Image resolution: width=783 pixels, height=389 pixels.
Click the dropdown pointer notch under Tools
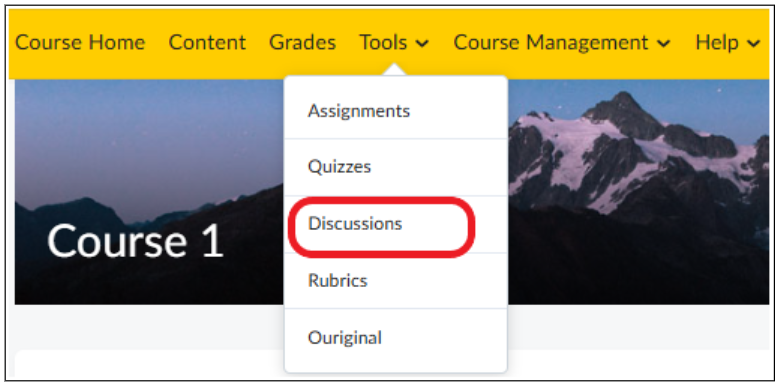(x=394, y=70)
